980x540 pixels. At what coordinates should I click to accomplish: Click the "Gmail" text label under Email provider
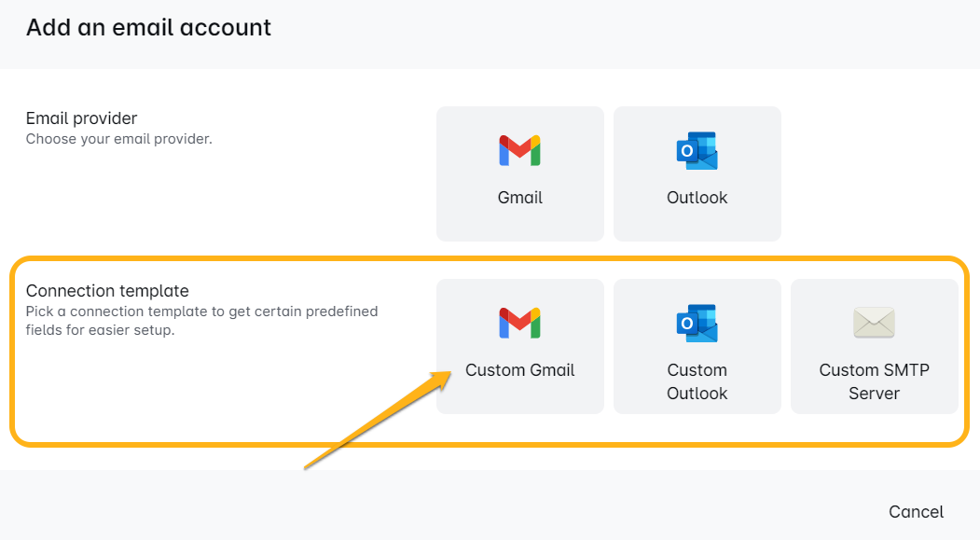coord(520,198)
